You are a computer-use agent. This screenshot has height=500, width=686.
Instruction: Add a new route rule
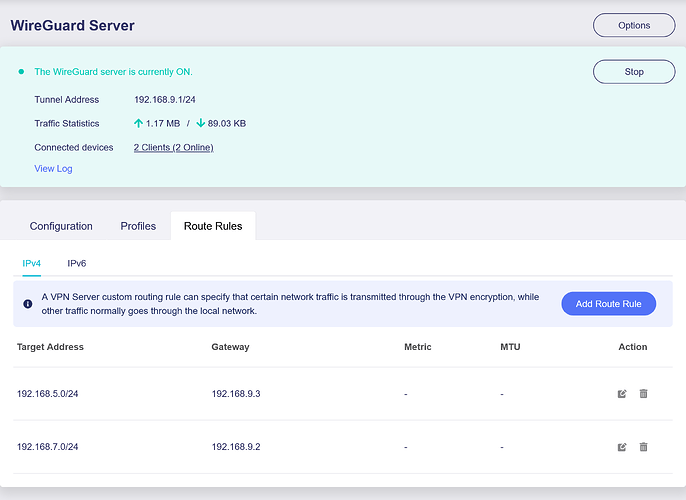point(609,304)
